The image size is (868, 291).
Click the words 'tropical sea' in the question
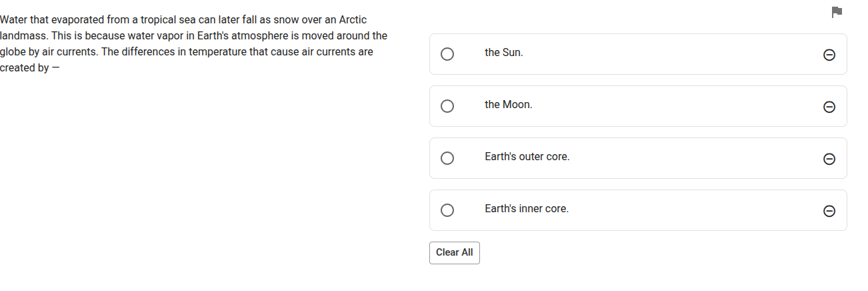coord(168,20)
